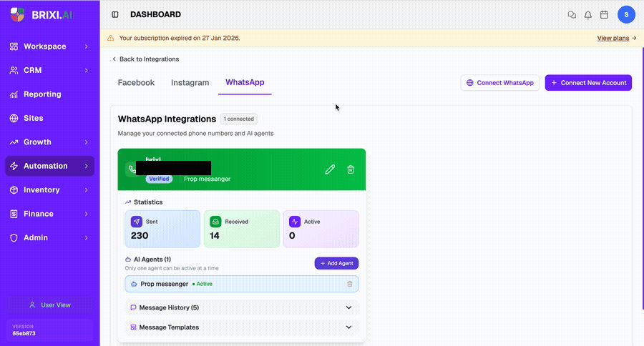Click the subscription warning triangle icon
Image resolution: width=644 pixels, height=346 pixels.
point(110,38)
